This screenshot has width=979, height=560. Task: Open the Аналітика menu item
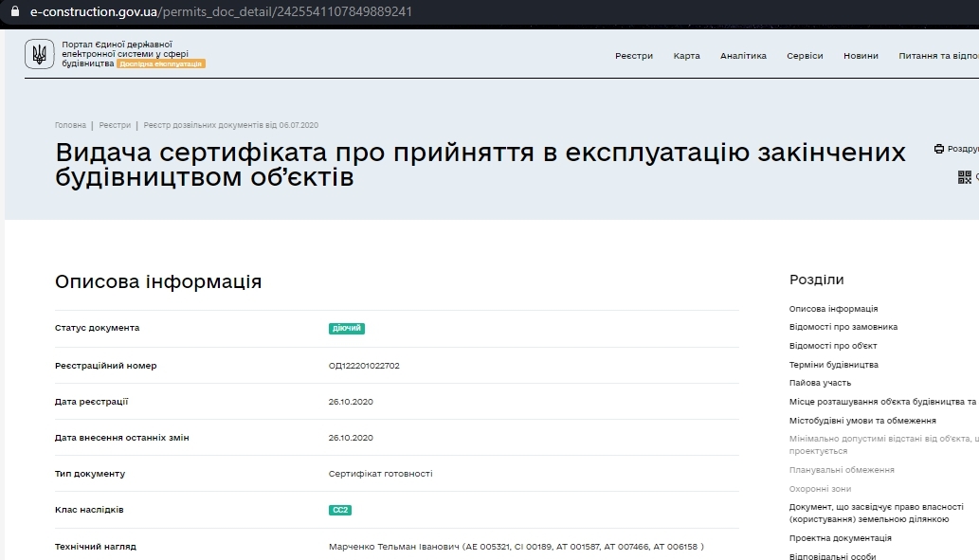743,56
